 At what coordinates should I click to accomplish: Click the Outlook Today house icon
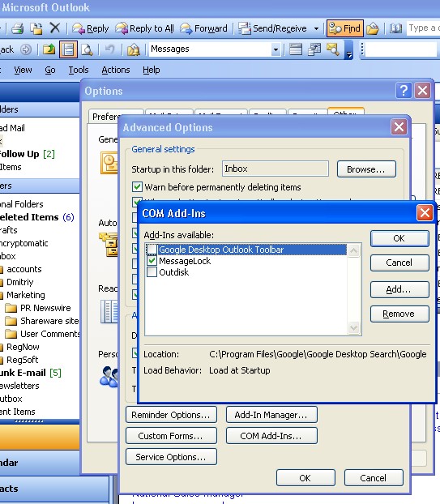coord(134,49)
